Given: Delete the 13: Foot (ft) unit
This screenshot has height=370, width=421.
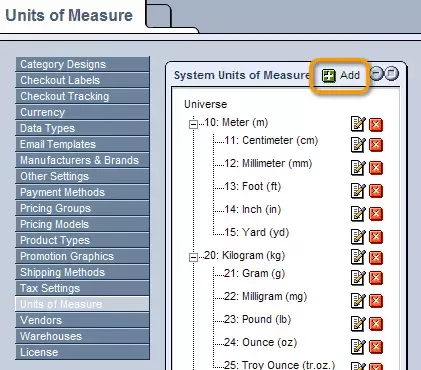Looking at the screenshot, I should [x=376, y=191].
